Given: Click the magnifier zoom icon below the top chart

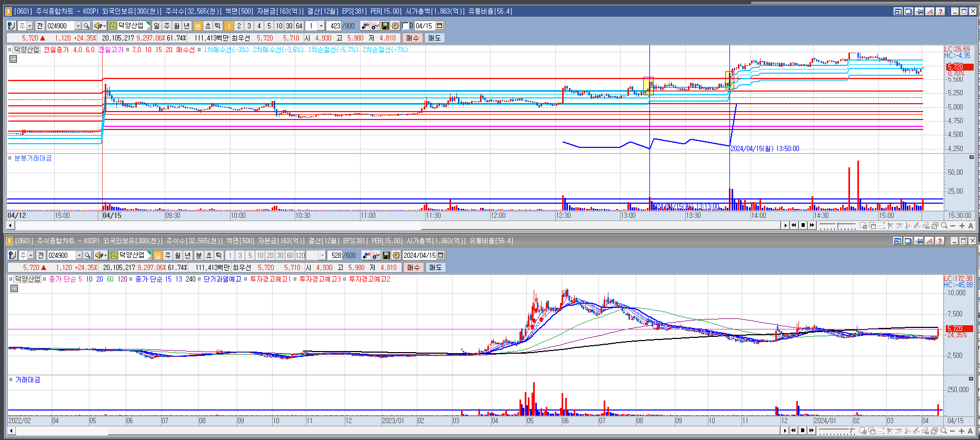Looking at the screenshot, I should (944, 225).
